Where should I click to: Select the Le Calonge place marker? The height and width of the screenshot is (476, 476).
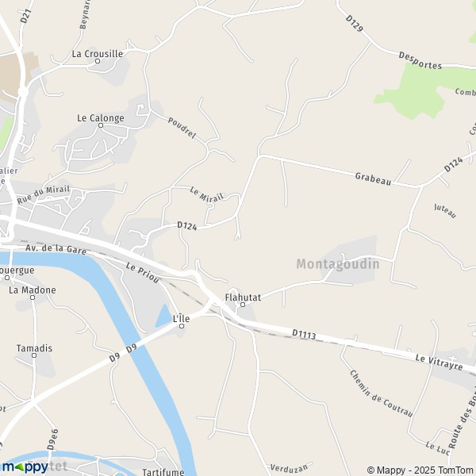click(101, 125)
